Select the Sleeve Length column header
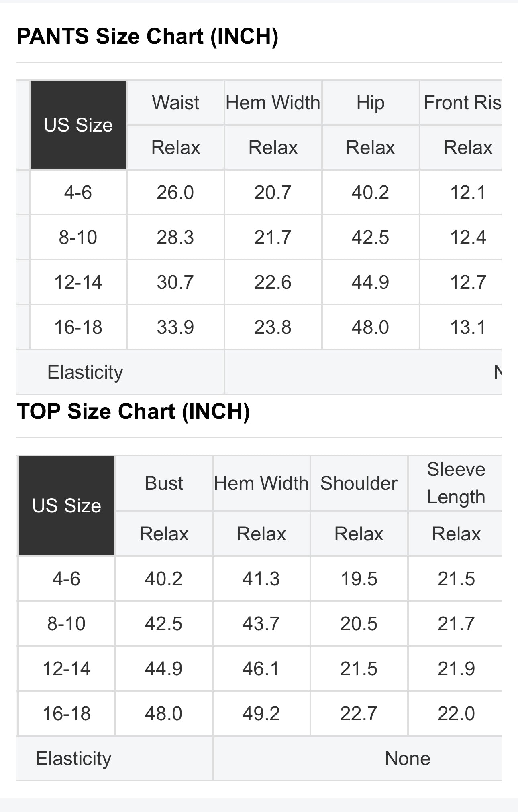The height and width of the screenshot is (812, 518). [x=456, y=483]
